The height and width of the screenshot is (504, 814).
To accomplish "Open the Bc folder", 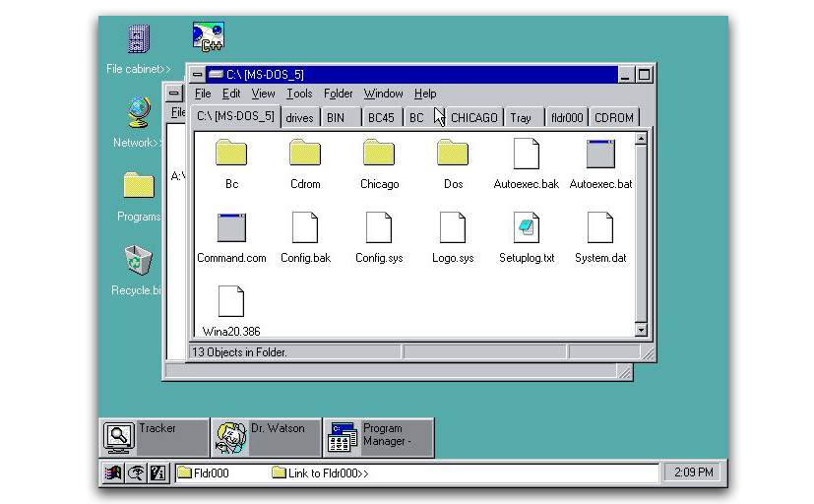I will [231, 154].
